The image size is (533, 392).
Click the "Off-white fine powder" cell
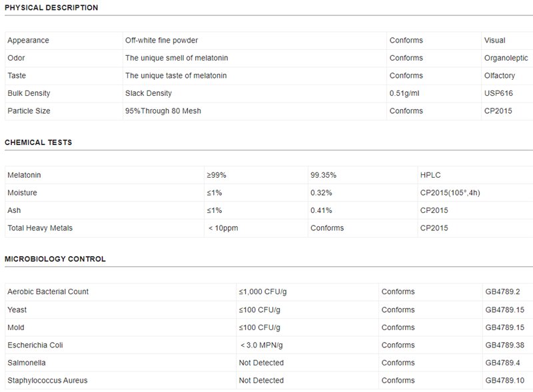(x=162, y=41)
